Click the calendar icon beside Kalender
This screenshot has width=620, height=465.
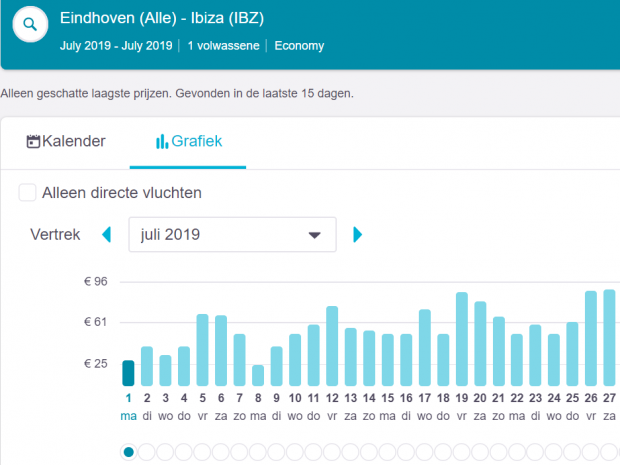pyautogui.click(x=33, y=142)
